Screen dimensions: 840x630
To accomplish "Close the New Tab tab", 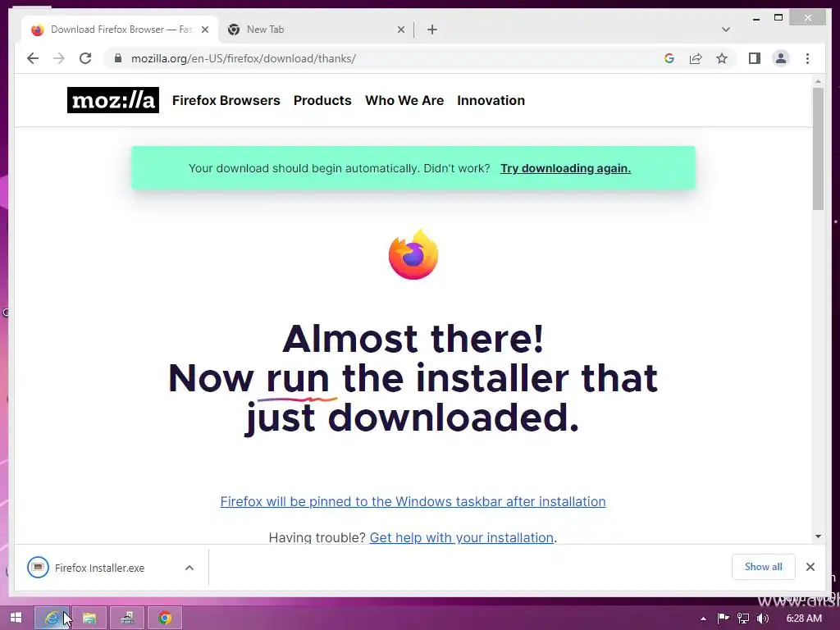I will [401, 30].
